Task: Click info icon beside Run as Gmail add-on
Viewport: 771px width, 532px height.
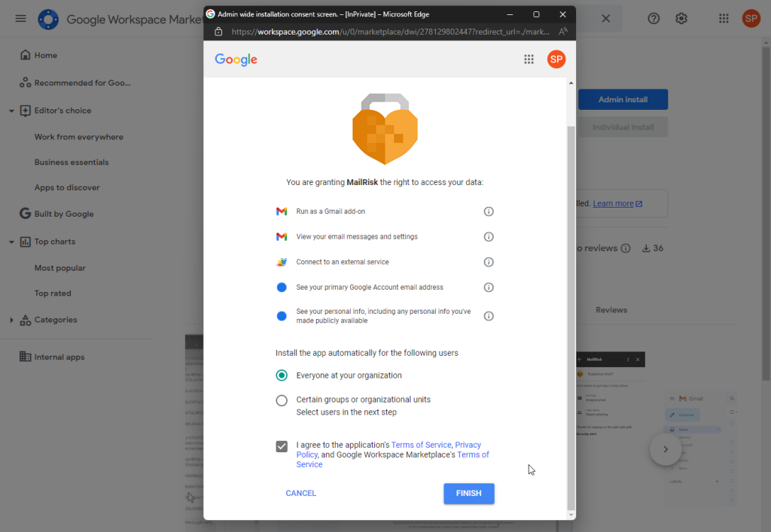Action: point(488,211)
